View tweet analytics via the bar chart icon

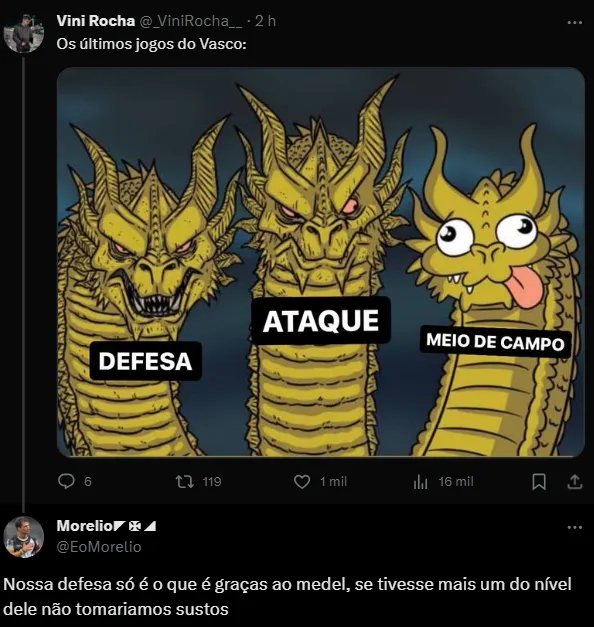[x=420, y=482]
